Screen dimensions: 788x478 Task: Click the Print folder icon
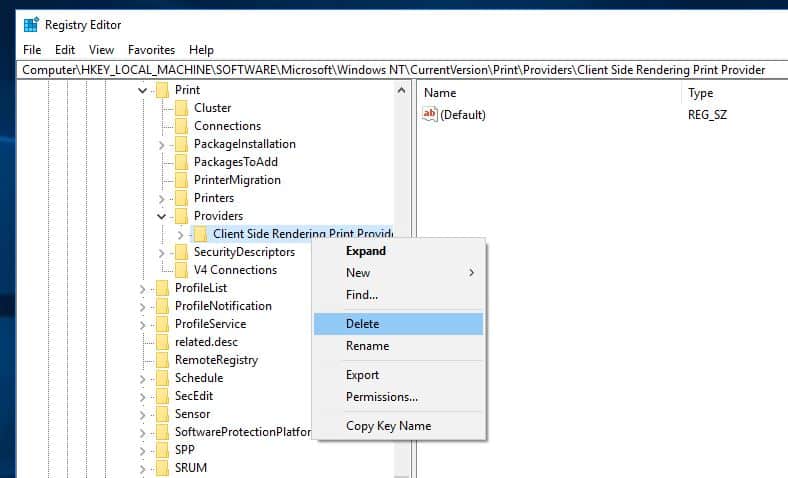coord(162,90)
